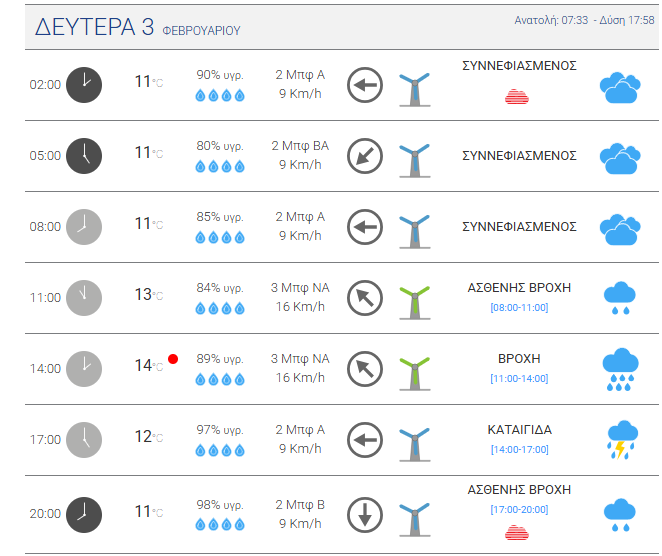Viewport: 662px width, 556px height.
Task: Click the [08:00-11:00] time range link
Action: click(x=519, y=307)
